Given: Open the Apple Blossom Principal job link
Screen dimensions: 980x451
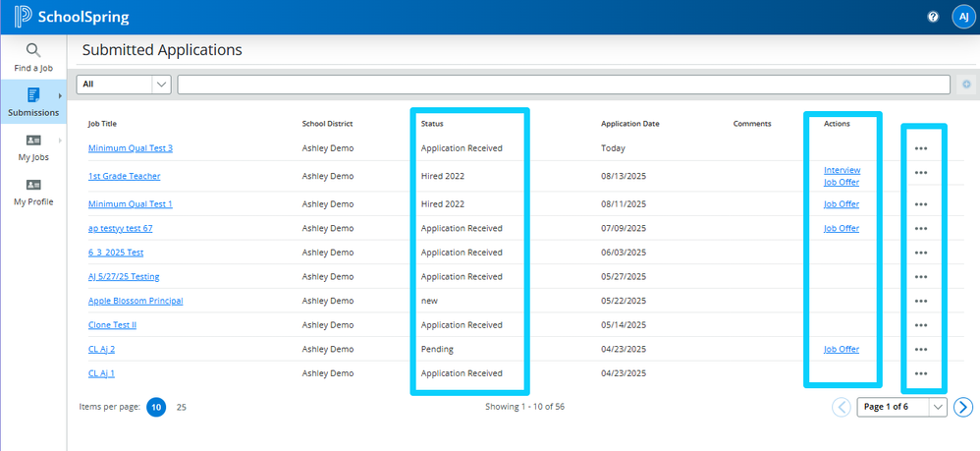Looking at the screenshot, I should [x=136, y=301].
